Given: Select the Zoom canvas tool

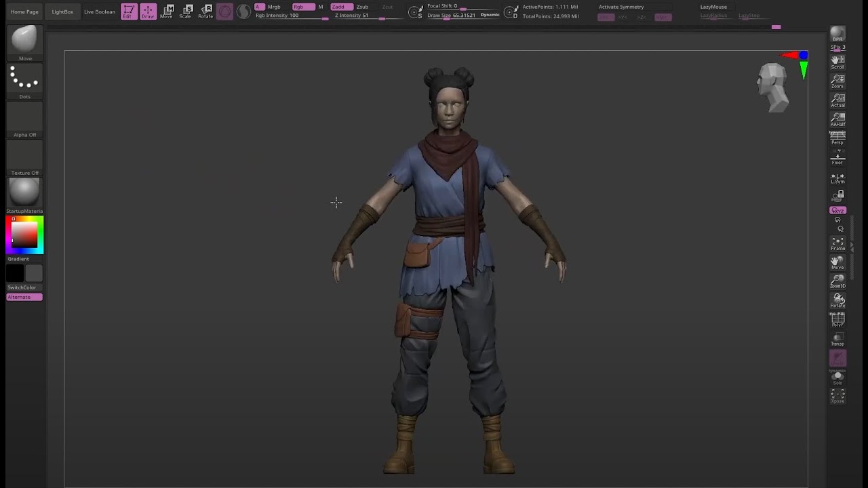Looking at the screenshot, I should (837, 81).
